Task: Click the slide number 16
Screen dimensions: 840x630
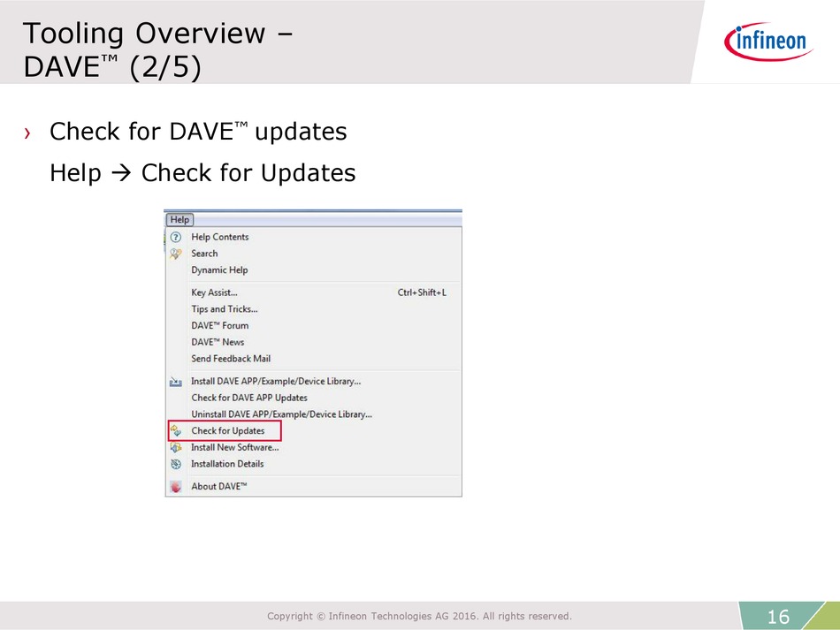Action: [778, 617]
